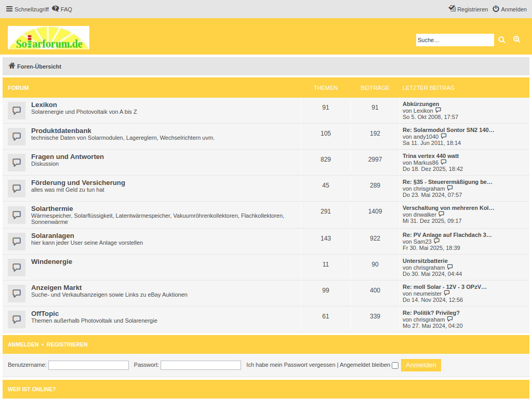
Task: Click the Windenergie forum icon
Action: click(16, 267)
